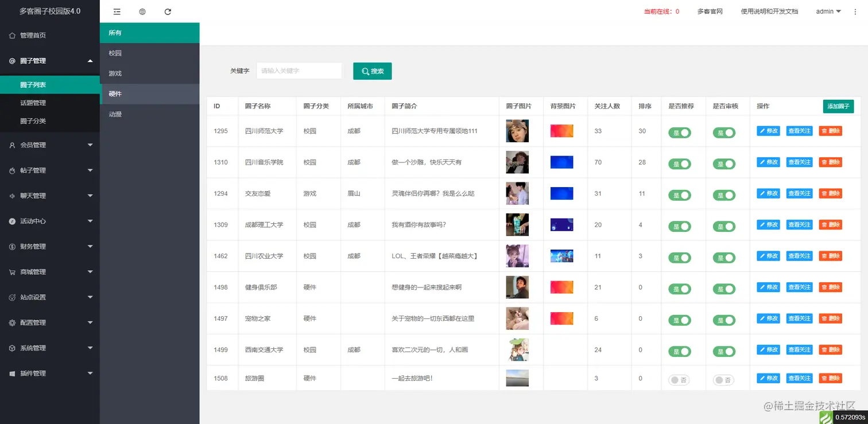
Task: Expand the 商城管理 menu arrow
Action: coord(90,272)
